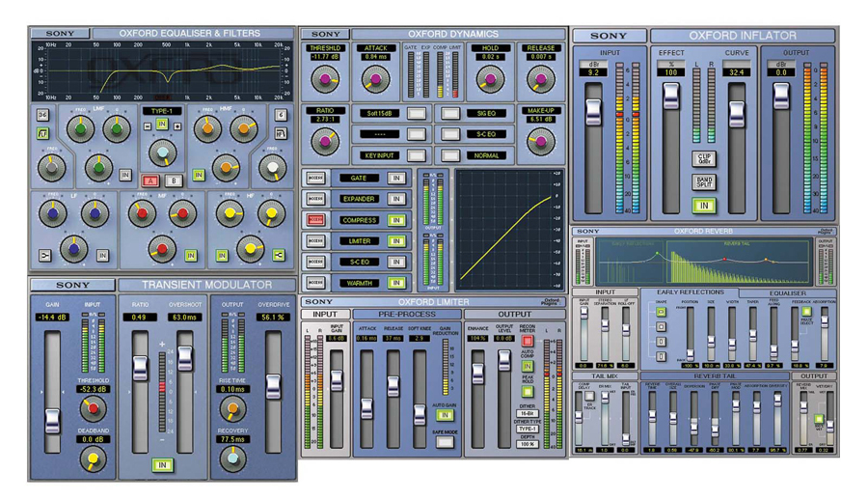
Task: Toggle Auto Comp IN in Oxford Limiter
Action: tap(527, 367)
